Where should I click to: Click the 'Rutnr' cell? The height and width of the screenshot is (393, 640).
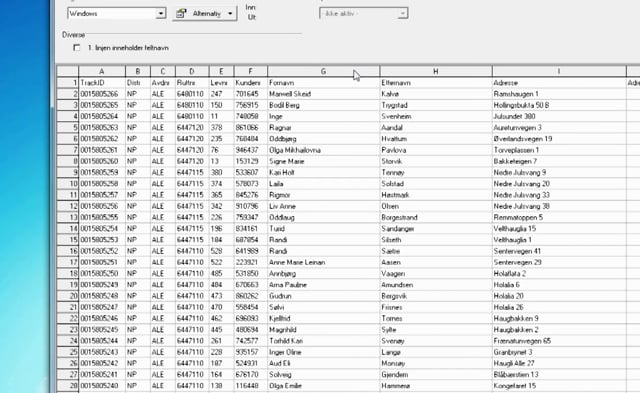192,83
